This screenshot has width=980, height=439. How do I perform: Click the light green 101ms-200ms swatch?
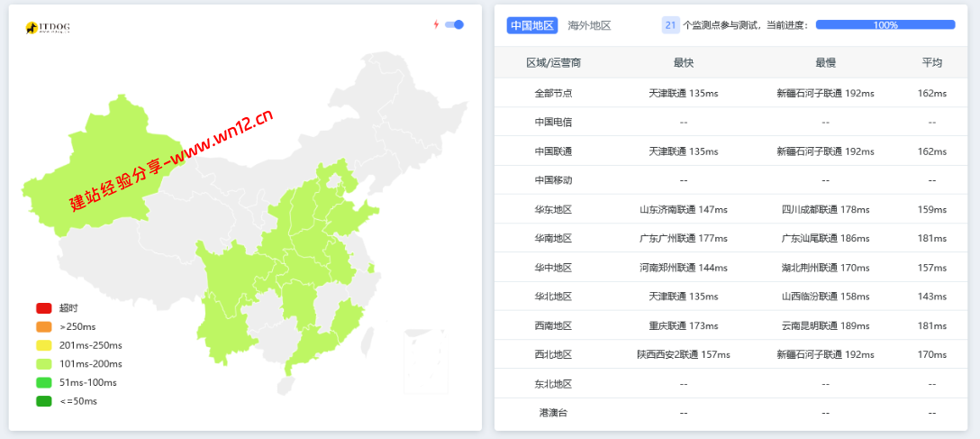tap(44, 364)
